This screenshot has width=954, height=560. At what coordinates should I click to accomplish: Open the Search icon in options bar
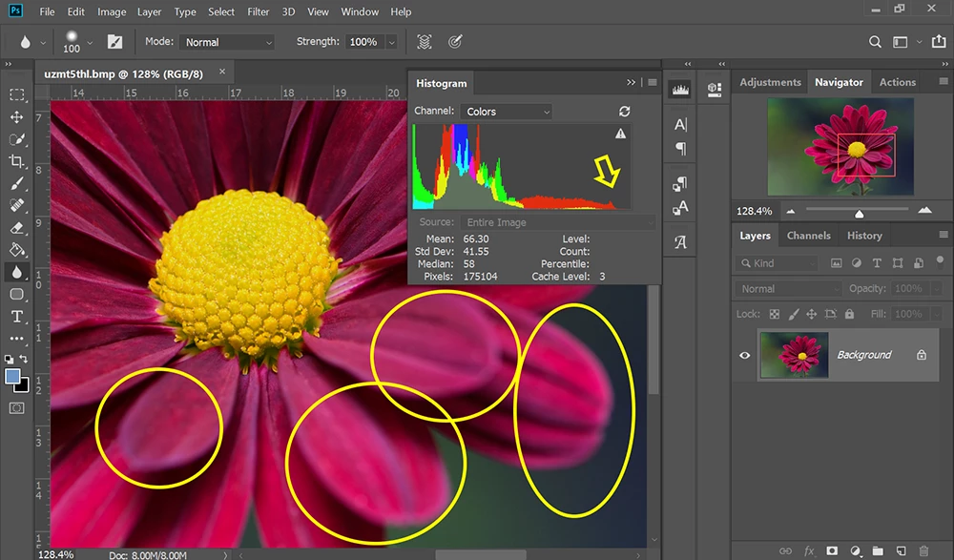[x=875, y=41]
